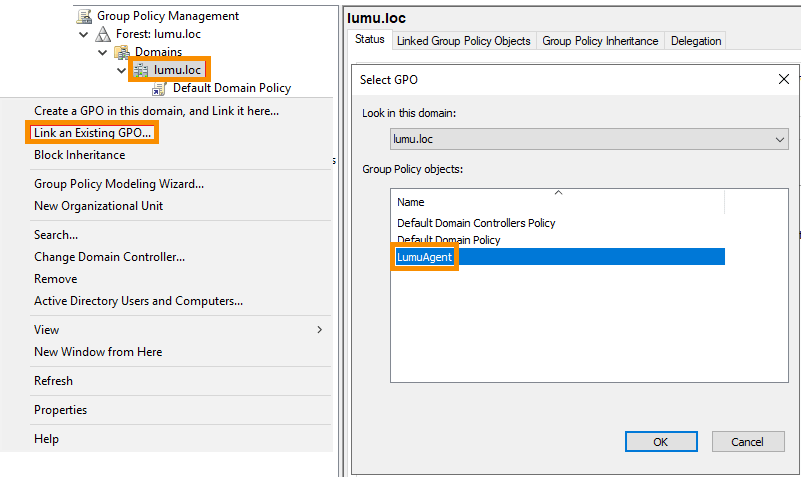Select the Domains tree label
The height and width of the screenshot is (478, 805).
click(x=158, y=52)
